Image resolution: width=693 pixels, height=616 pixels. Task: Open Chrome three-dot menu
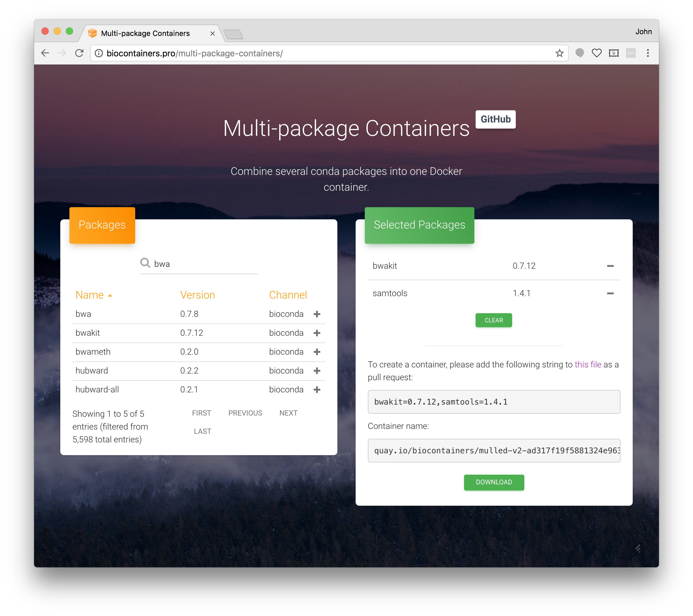648,53
